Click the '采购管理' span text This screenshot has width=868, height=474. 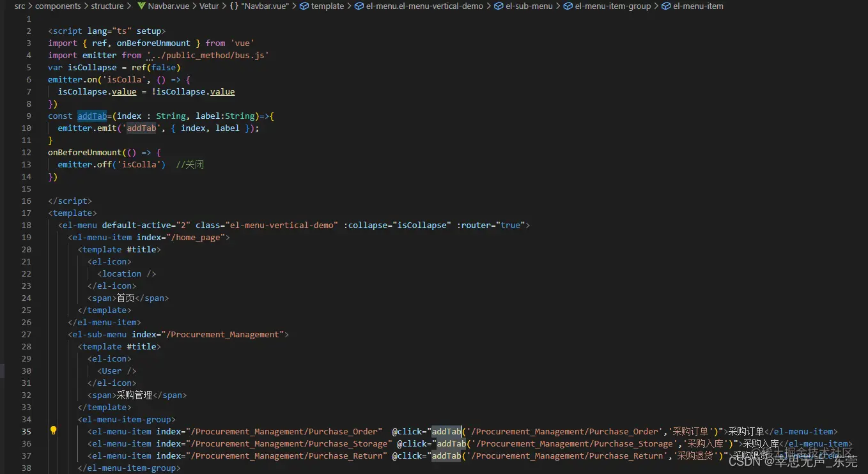click(x=134, y=395)
